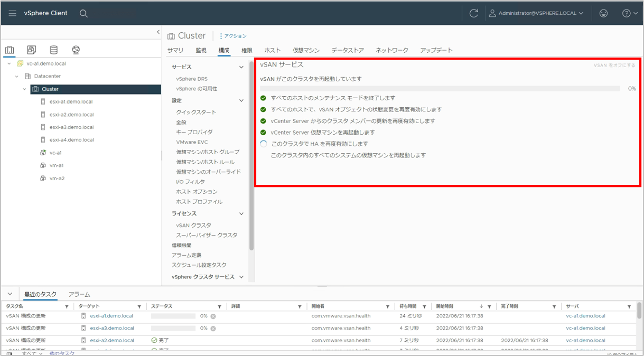
Task: Switch to Storage inventory view icon
Action: click(53, 50)
